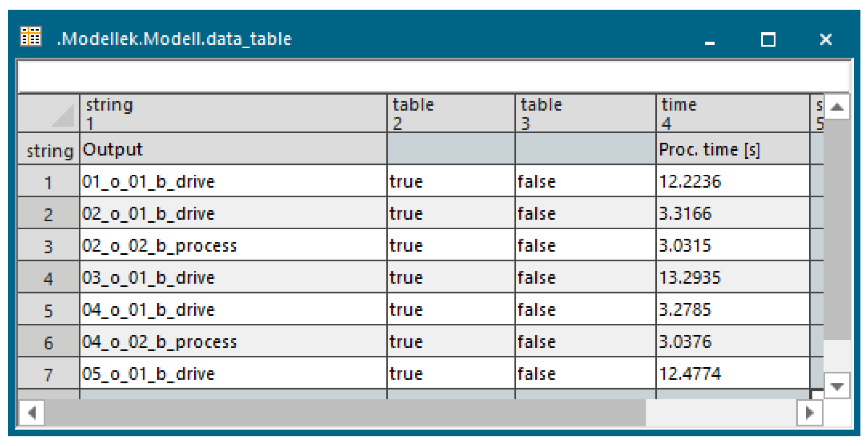Click the table's top-left select-all corner
This screenshot has height=446, width=868.
pos(49,113)
